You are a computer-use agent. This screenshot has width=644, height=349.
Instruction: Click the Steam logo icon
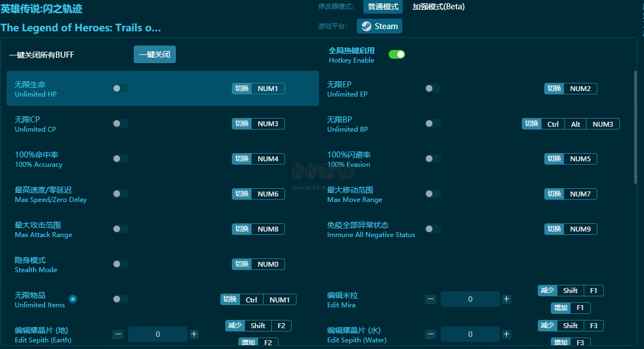pos(366,26)
